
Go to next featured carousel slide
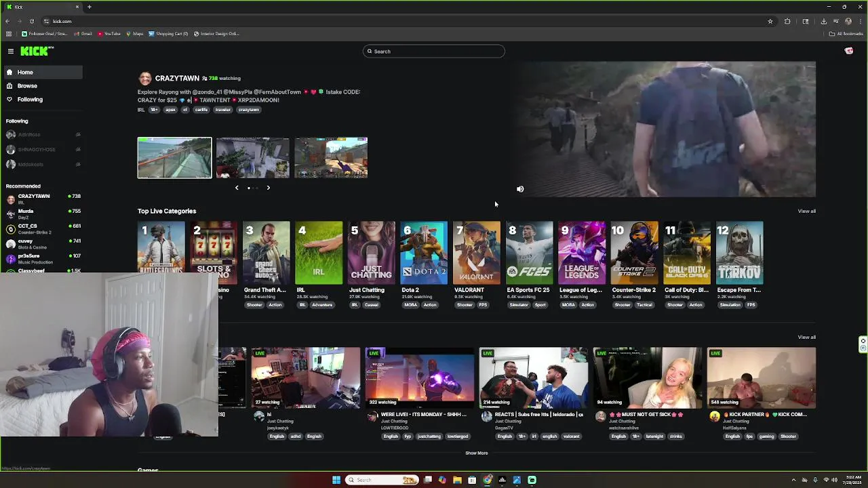click(x=268, y=188)
